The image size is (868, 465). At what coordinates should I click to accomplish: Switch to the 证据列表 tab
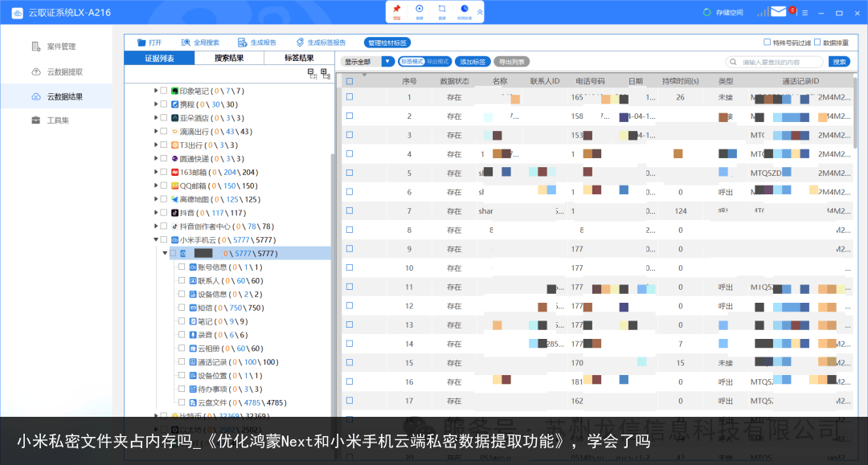point(159,58)
